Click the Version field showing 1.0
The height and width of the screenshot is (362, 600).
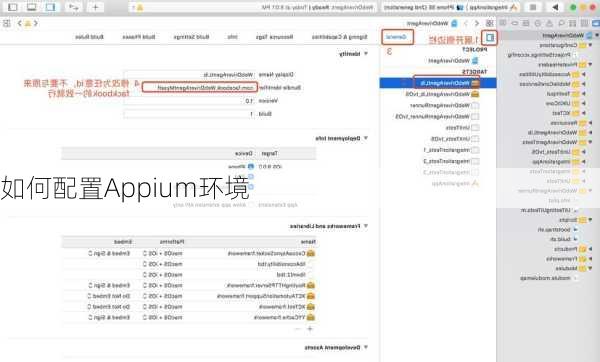190,101
